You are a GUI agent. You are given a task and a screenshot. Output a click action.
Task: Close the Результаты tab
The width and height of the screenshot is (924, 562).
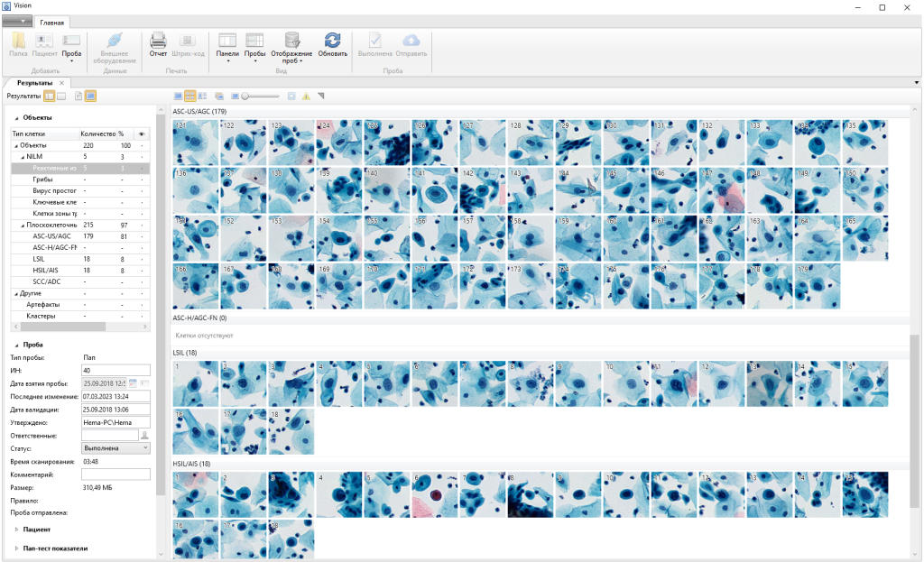[x=61, y=83]
